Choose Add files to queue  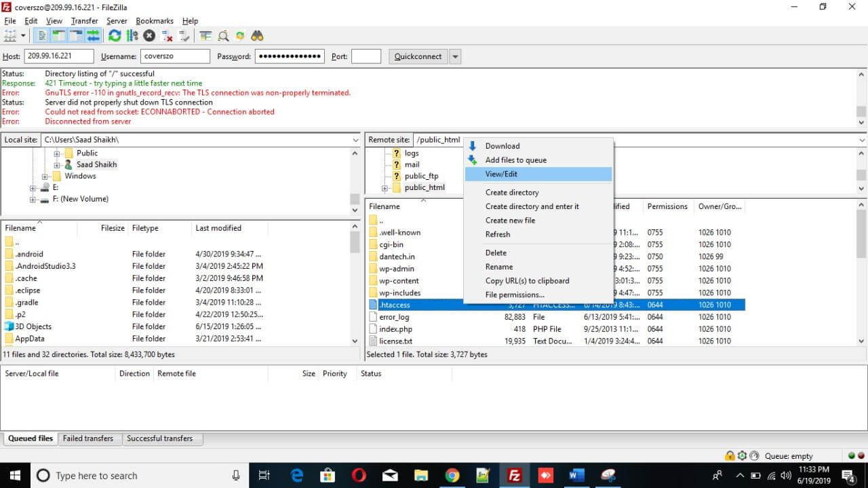pyautogui.click(x=538, y=160)
